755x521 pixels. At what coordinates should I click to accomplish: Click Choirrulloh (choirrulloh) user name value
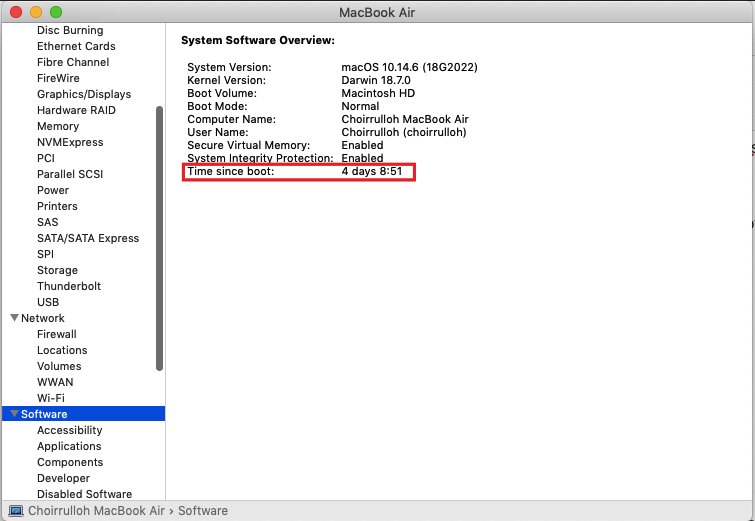pyautogui.click(x=404, y=132)
